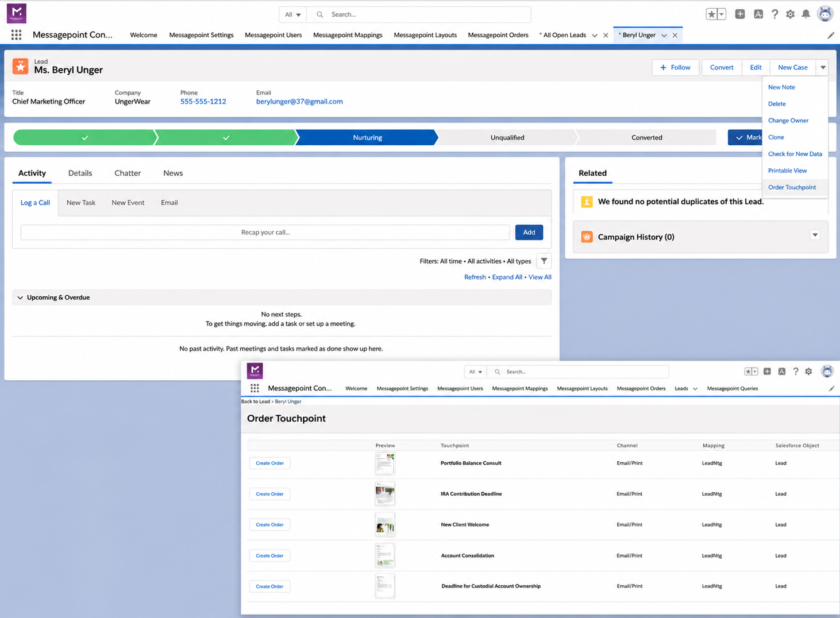Viewport: 840px width, 618px height.
Task: Open user avatar profile in the Lead window
Action: pyautogui.click(x=825, y=14)
